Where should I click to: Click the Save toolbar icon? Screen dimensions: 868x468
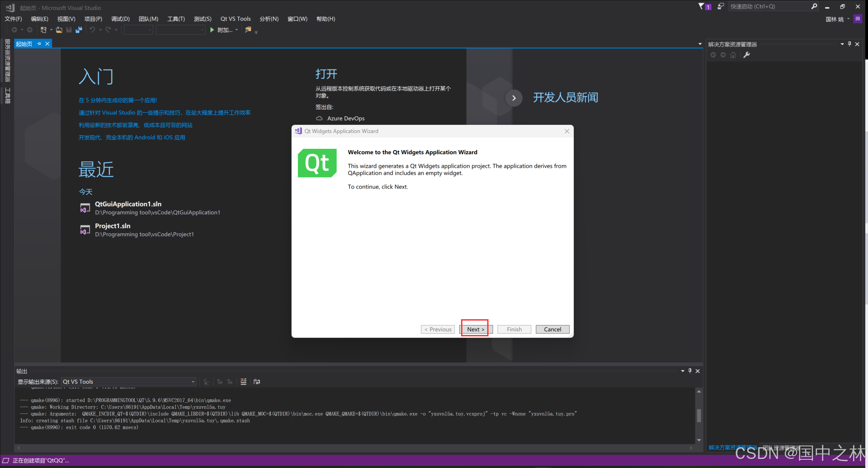tap(69, 30)
